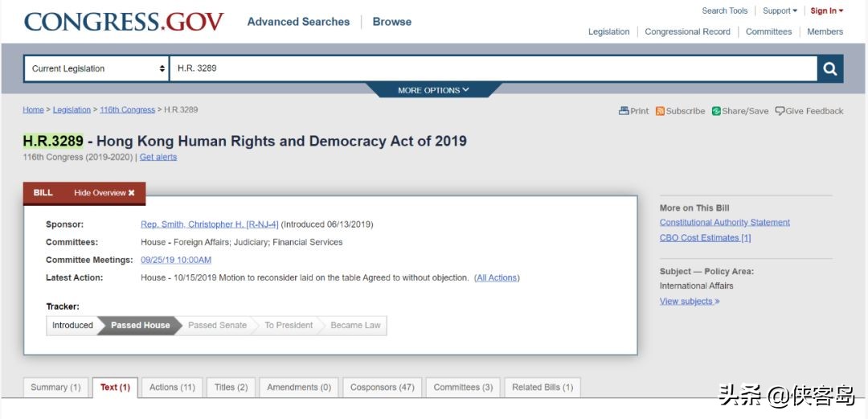The height and width of the screenshot is (419, 868).
Task: Open the Support dropdown menu
Action: 780,11
